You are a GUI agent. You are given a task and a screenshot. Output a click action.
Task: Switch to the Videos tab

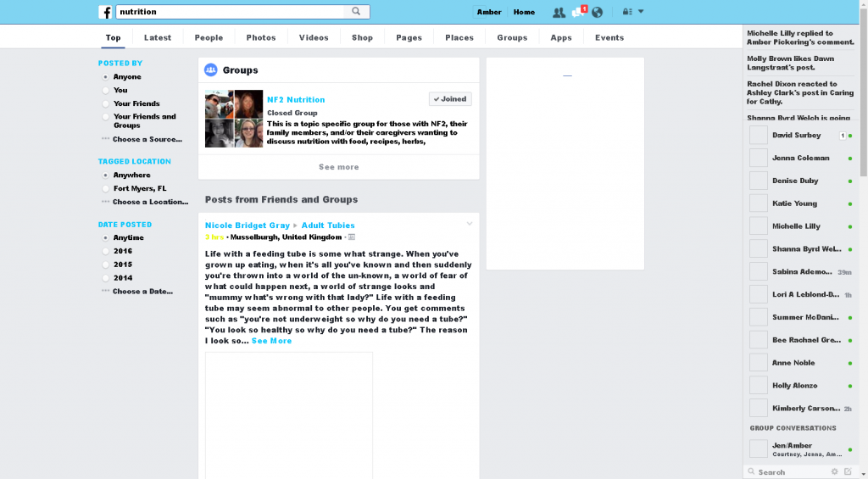click(x=314, y=37)
